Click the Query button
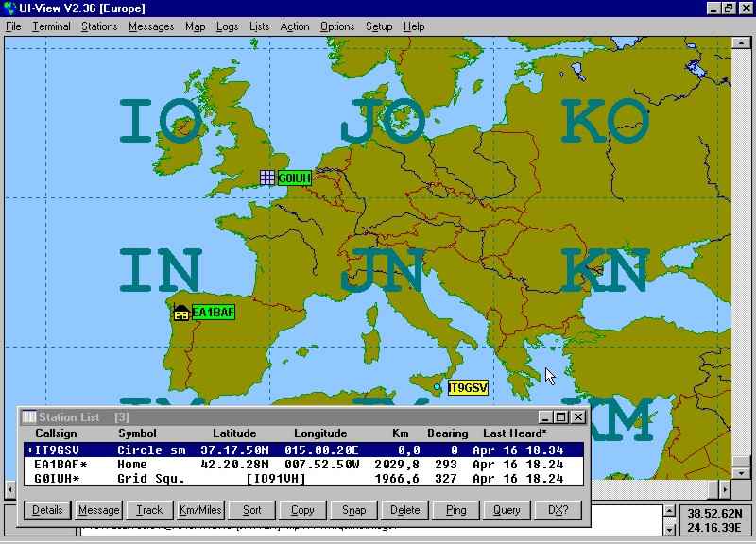 [507, 510]
